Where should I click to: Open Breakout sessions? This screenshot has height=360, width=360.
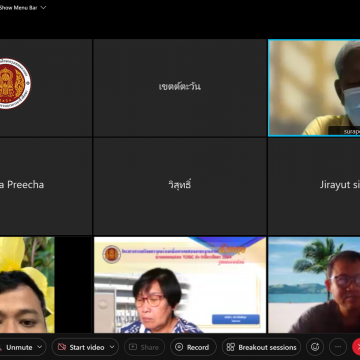[261, 347]
